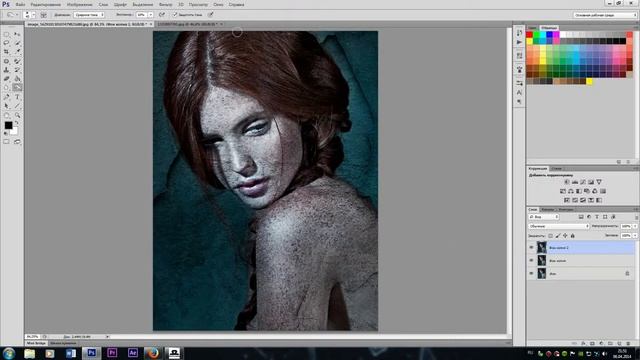Screen dimensions: 640x360
Task: Hide the Фон layer
Action: pos(531,273)
